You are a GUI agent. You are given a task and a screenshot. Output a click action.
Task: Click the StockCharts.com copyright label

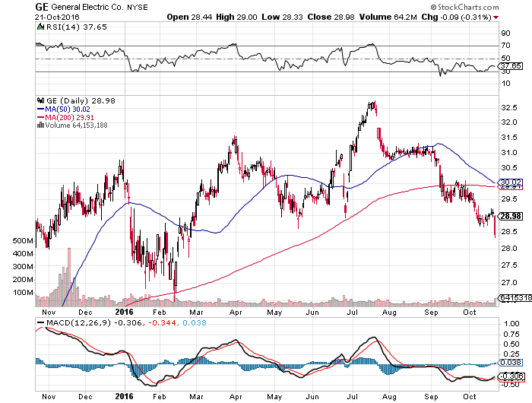click(x=464, y=7)
